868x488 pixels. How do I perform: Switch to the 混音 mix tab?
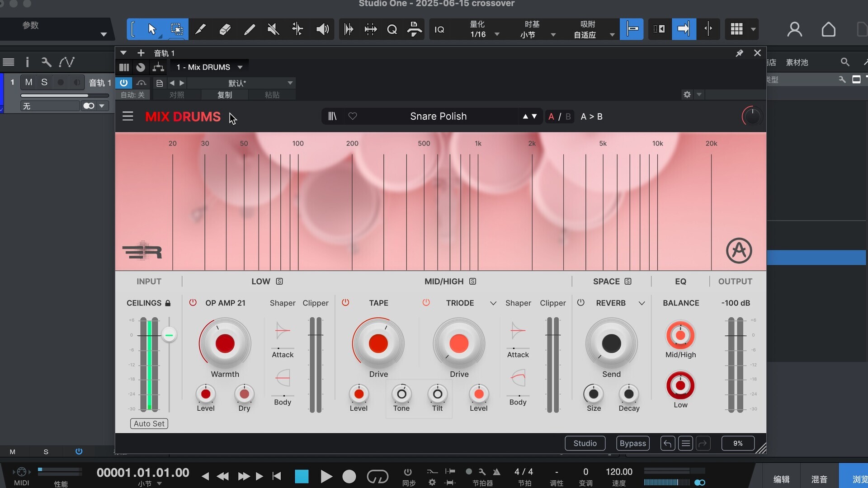(819, 479)
